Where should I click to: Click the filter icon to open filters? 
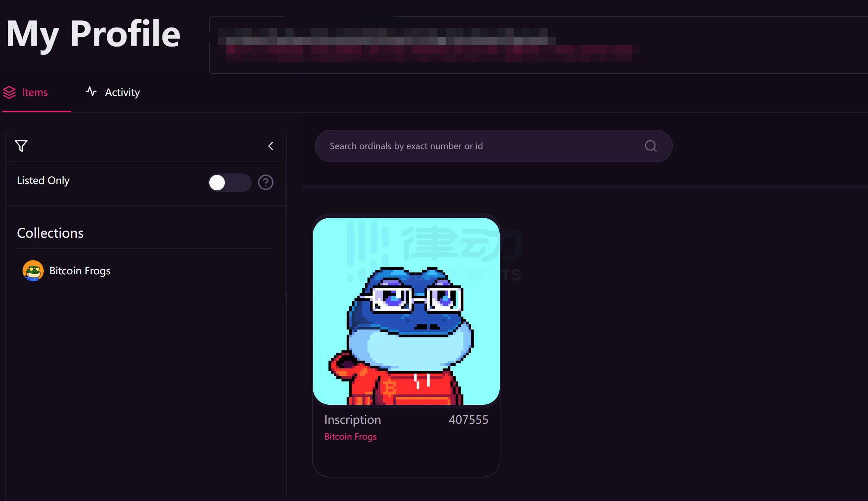[21, 146]
